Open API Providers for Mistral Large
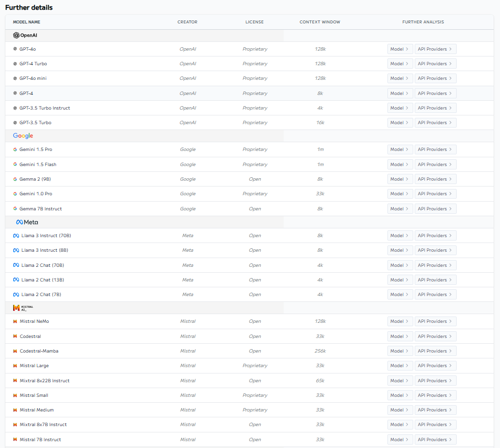This screenshot has height=448, width=500. point(436,366)
